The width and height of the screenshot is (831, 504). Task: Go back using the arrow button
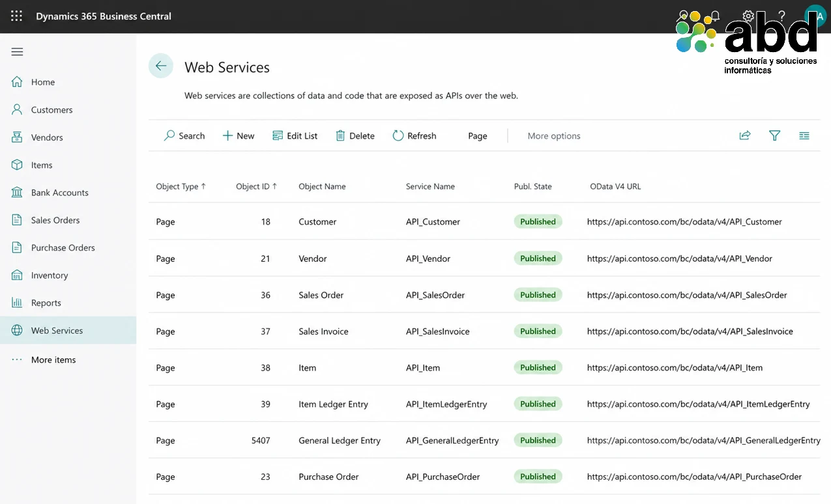[x=161, y=66]
